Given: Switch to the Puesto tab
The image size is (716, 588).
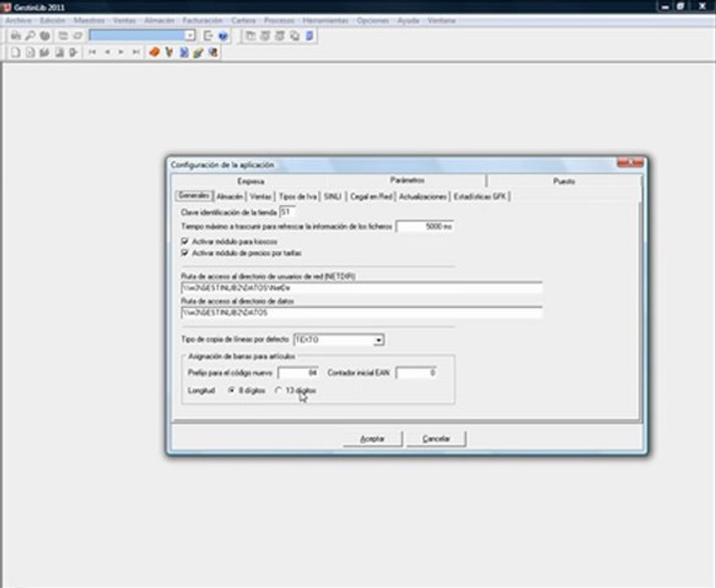Looking at the screenshot, I should (564, 181).
